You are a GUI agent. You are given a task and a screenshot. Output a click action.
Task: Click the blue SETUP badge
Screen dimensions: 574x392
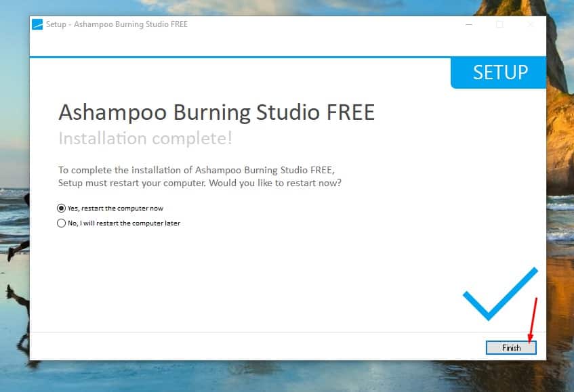click(499, 73)
